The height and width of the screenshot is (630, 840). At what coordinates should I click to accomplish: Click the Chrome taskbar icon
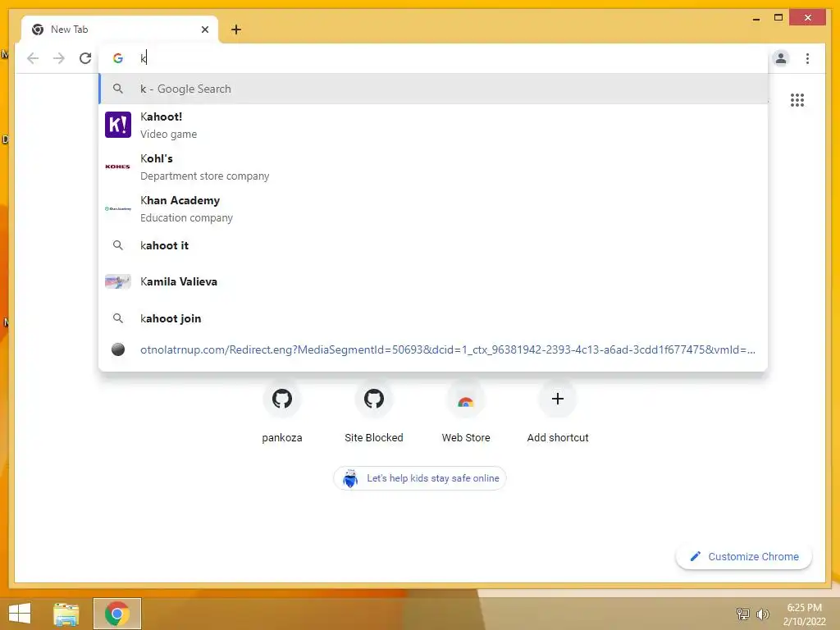116,614
